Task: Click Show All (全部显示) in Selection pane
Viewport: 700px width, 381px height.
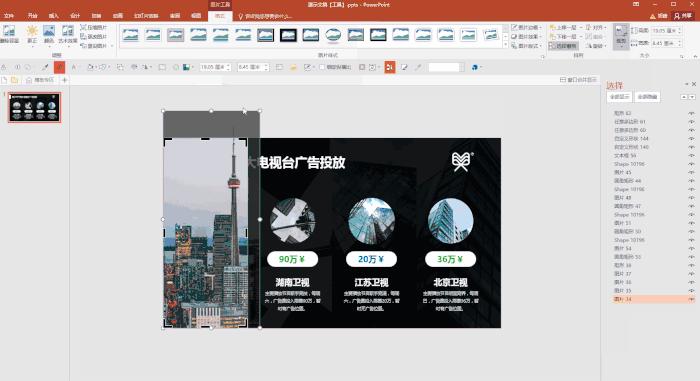Action: [x=619, y=97]
